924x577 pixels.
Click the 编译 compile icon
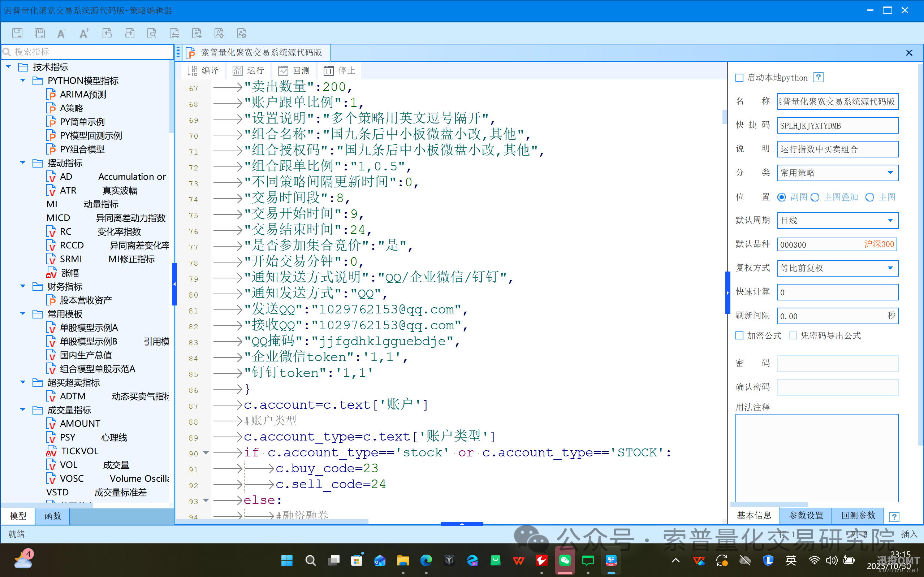coord(202,71)
